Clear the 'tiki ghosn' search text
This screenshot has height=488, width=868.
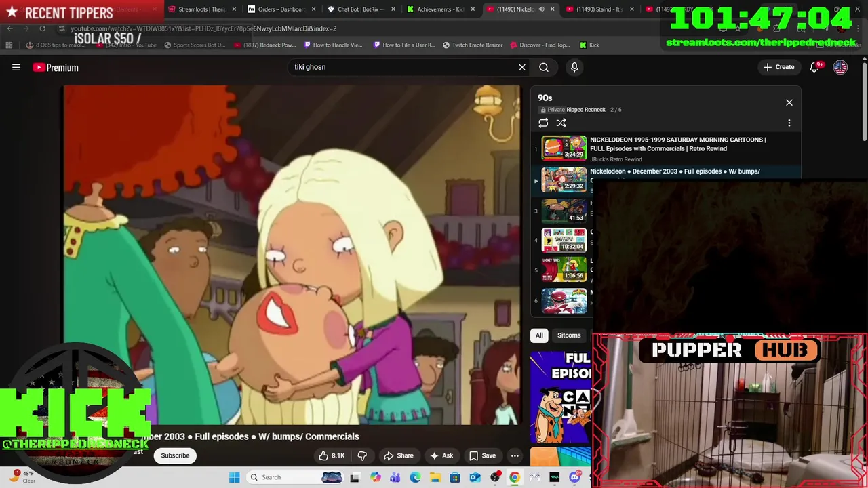(522, 67)
